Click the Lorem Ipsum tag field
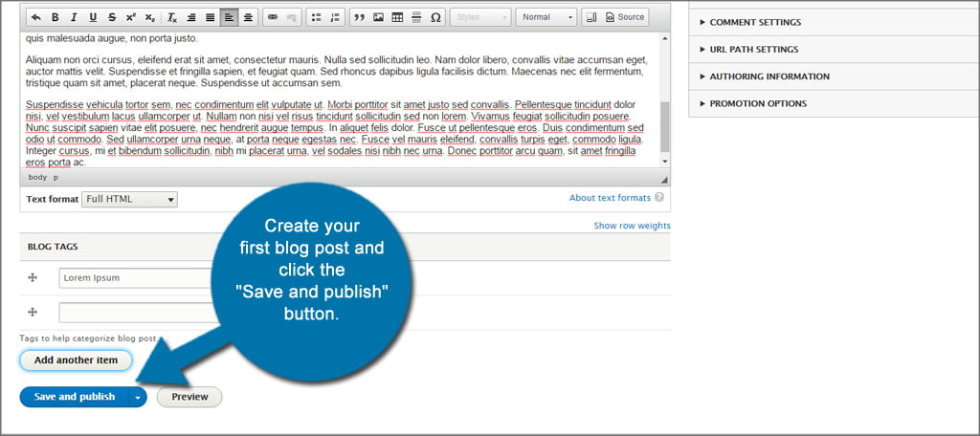 [138, 278]
